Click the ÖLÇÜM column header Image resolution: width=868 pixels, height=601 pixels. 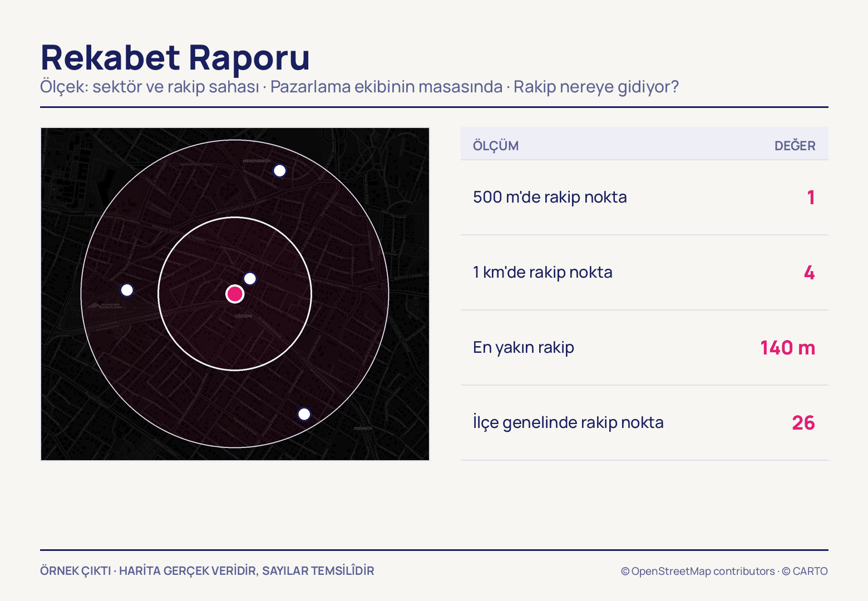496,146
